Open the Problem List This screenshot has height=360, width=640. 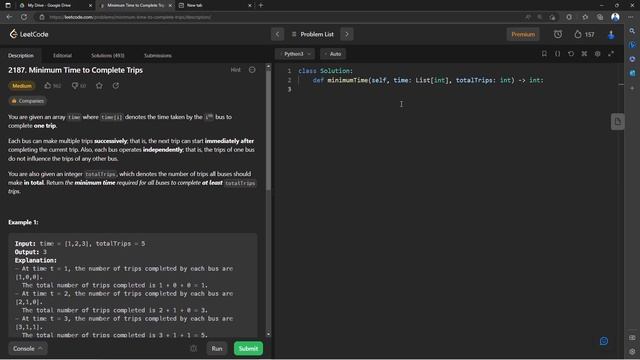coord(313,34)
